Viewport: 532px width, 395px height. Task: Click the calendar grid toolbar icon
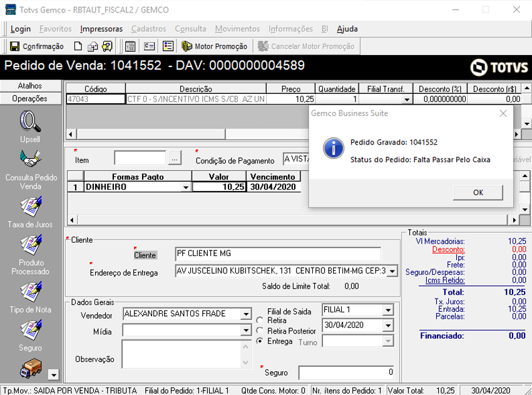(x=130, y=46)
